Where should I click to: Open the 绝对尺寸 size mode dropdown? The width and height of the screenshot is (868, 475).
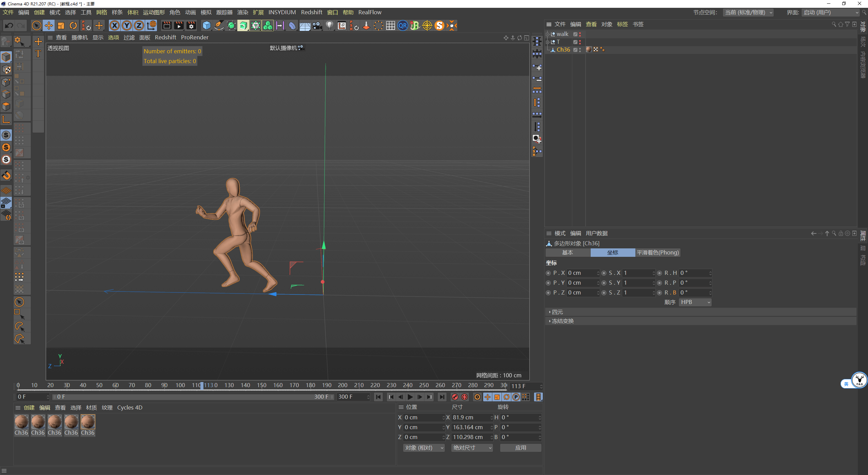click(x=472, y=448)
